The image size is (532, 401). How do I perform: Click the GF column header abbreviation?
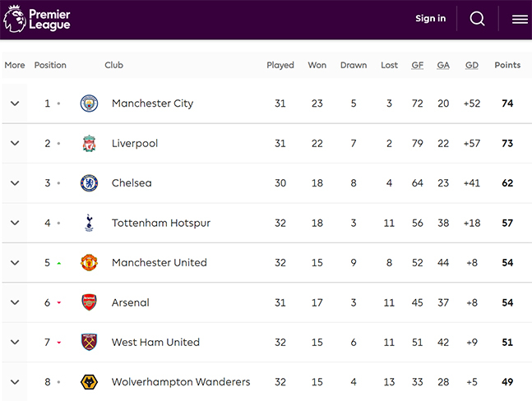[418, 65]
